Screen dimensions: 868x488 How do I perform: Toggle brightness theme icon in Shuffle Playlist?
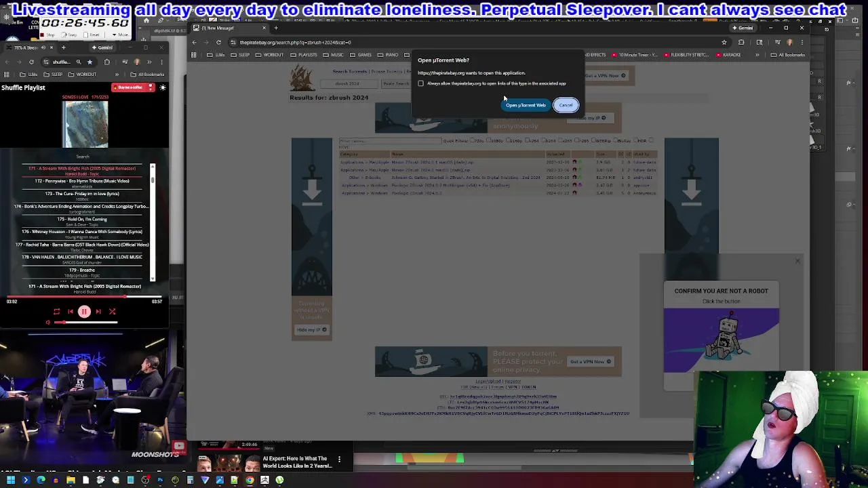click(x=163, y=87)
